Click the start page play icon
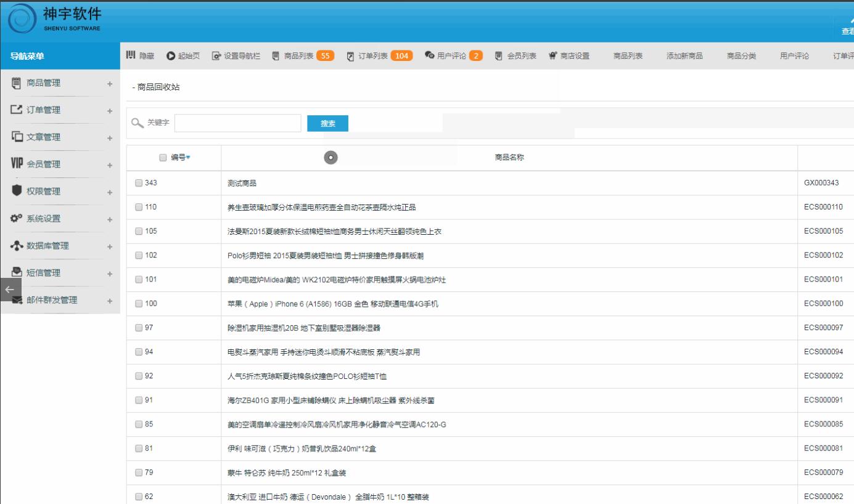The height and width of the screenshot is (504, 854). (170, 56)
